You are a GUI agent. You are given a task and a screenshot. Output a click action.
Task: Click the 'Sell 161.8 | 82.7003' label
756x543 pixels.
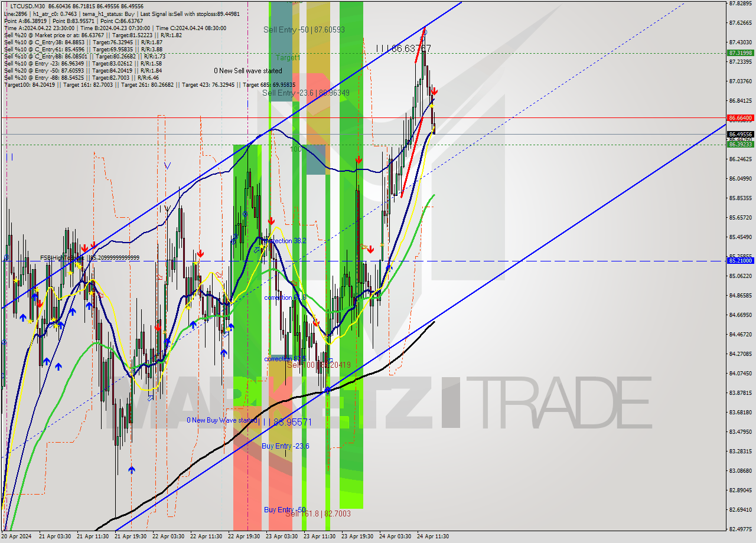(x=318, y=514)
